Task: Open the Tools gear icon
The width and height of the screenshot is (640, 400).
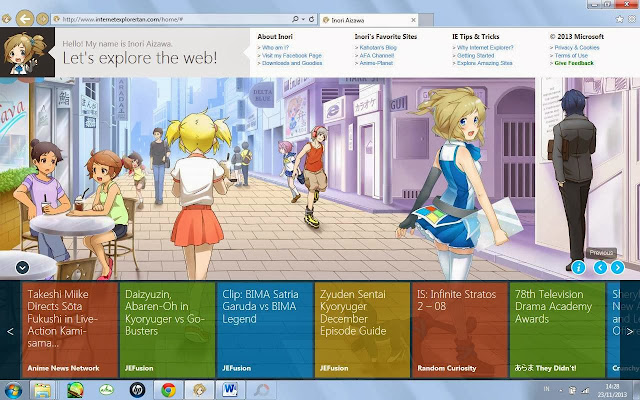Action: (632, 19)
